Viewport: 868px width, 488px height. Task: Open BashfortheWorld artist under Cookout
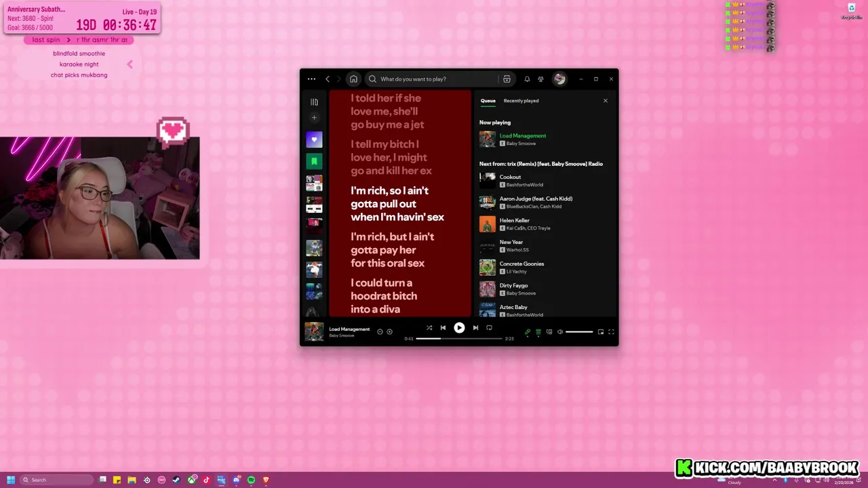tap(525, 184)
